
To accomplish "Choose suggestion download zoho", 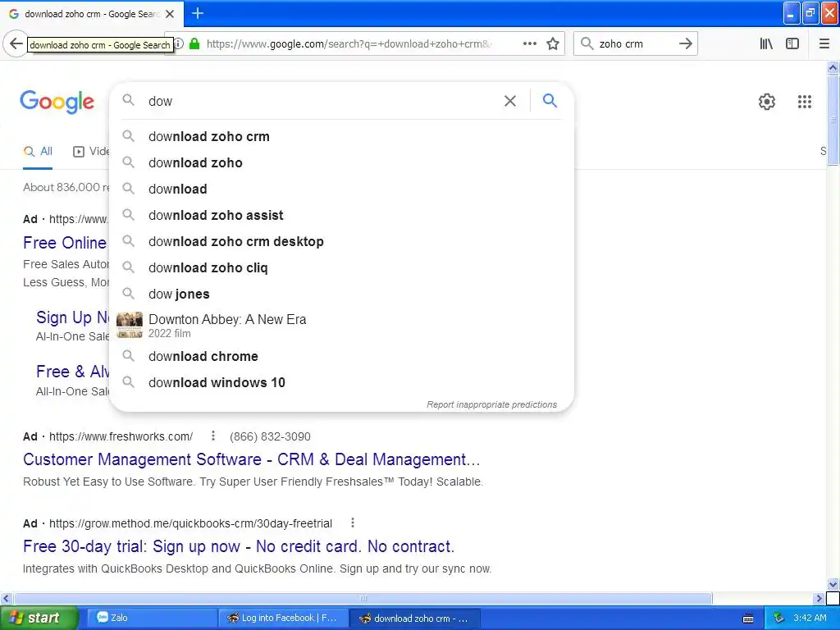I will point(341,163).
